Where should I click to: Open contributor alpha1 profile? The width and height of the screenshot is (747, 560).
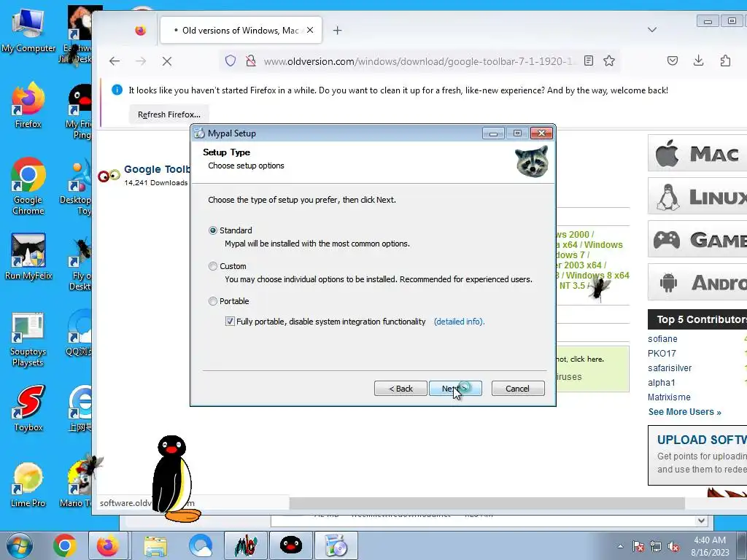pyautogui.click(x=661, y=382)
